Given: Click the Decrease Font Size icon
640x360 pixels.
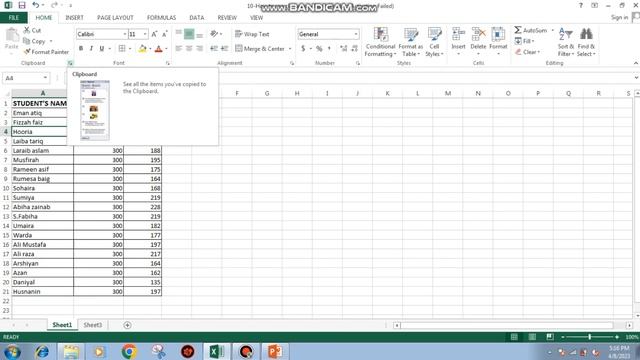Looking at the screenshot, I should click(x=164, y=34).
